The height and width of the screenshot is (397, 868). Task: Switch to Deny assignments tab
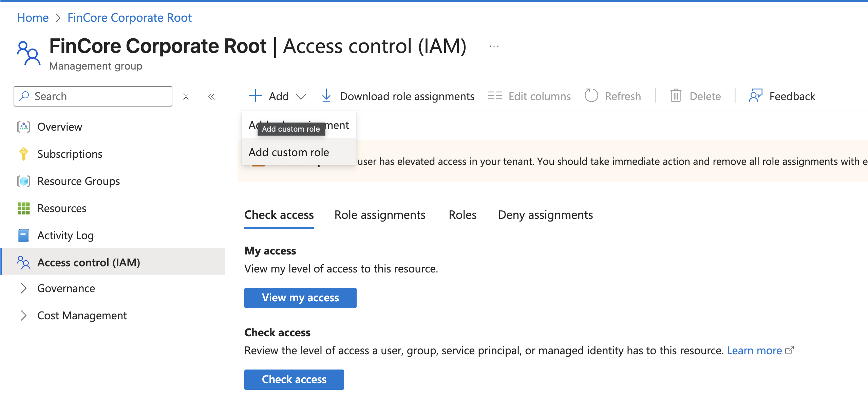click(545, 215)
